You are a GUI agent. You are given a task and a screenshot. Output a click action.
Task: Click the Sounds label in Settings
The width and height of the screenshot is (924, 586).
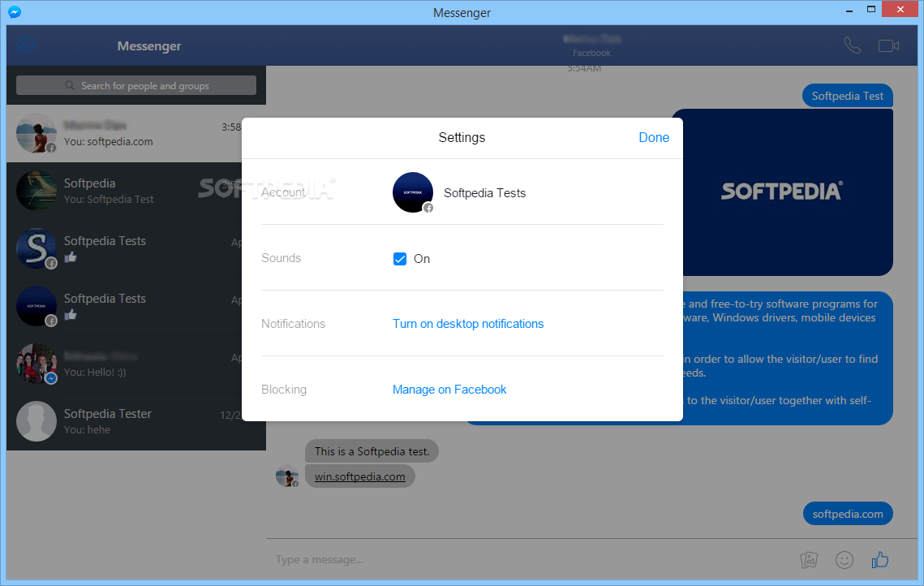coord(281,258)
